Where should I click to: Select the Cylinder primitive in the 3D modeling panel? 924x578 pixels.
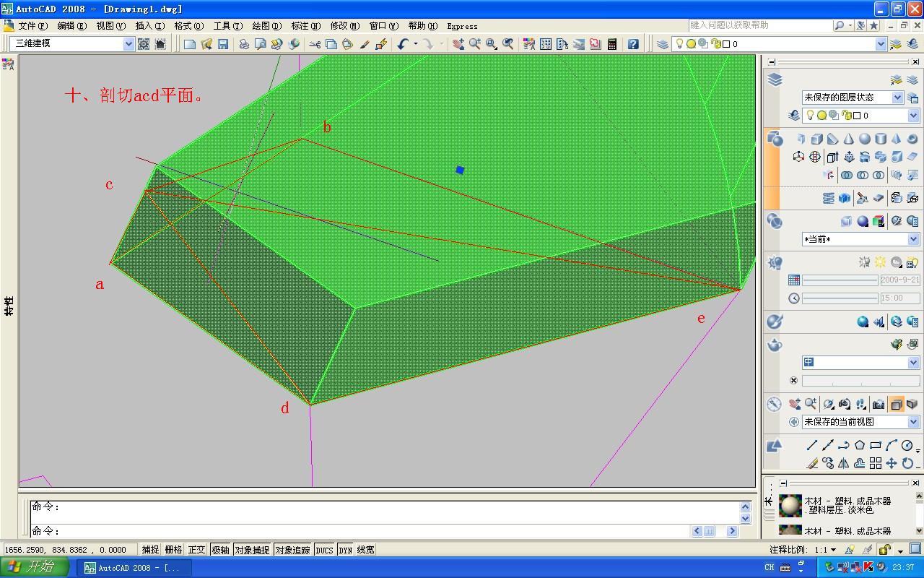[881, 139]
